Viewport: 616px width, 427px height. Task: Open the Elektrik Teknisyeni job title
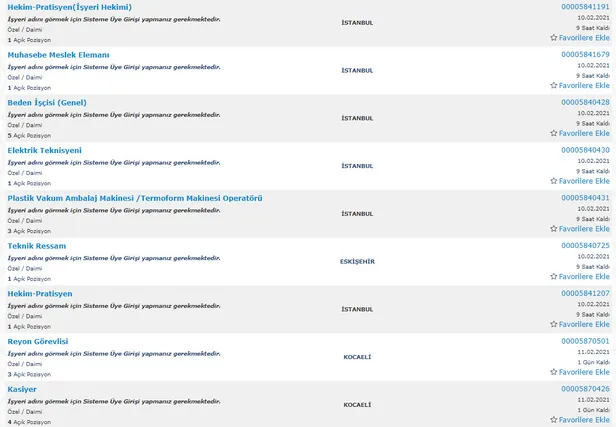tap(44, 150)
